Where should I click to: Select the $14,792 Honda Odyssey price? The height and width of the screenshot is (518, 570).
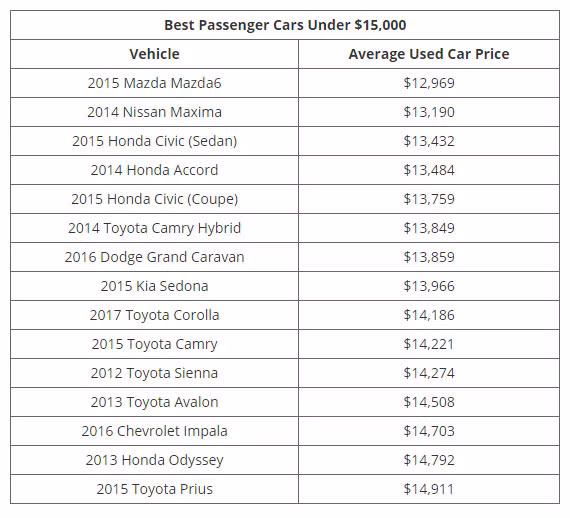pyautogui.click(x=429, y=460)
